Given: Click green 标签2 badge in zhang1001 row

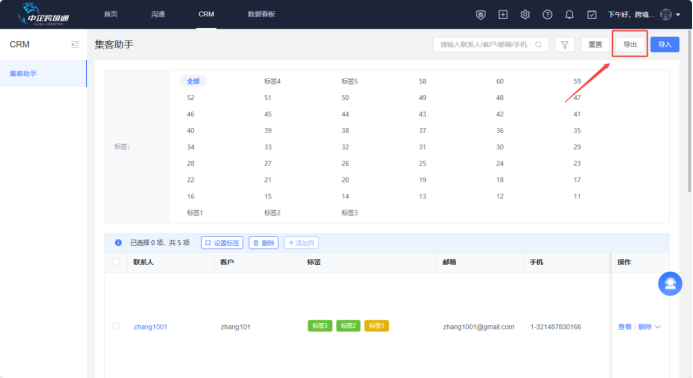Looking at the screenshot, I should pos(348,326).
